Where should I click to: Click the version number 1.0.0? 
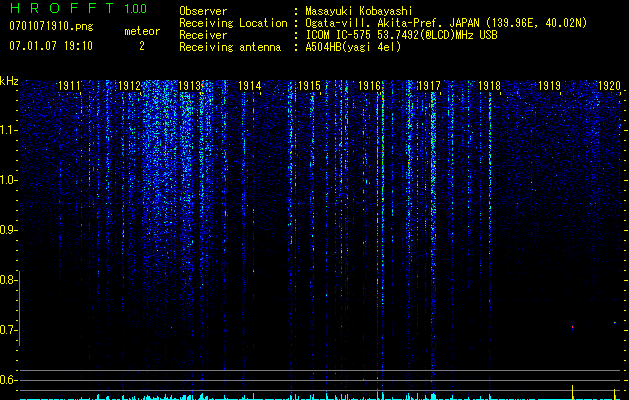[135, 9]
